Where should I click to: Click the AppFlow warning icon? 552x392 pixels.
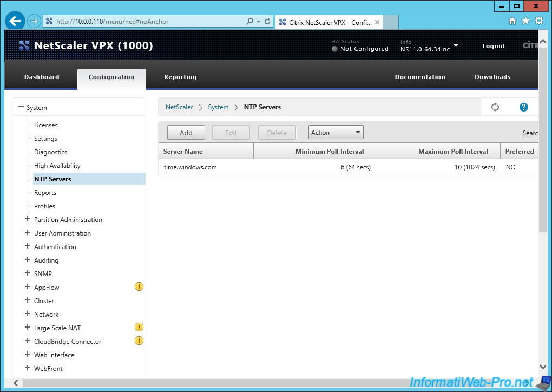point(139,287)
